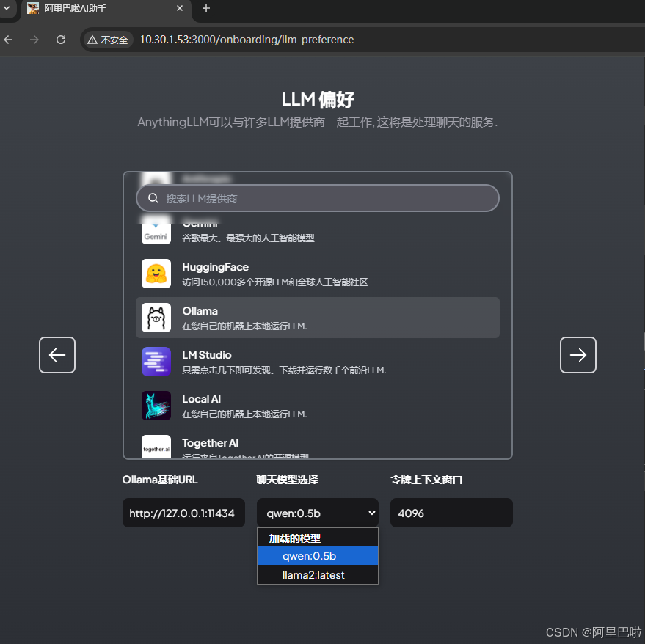Click the HuggingFace provider icon
This screenshot has height=644, width=645.
pyautogui.click(x=156, y=274)
